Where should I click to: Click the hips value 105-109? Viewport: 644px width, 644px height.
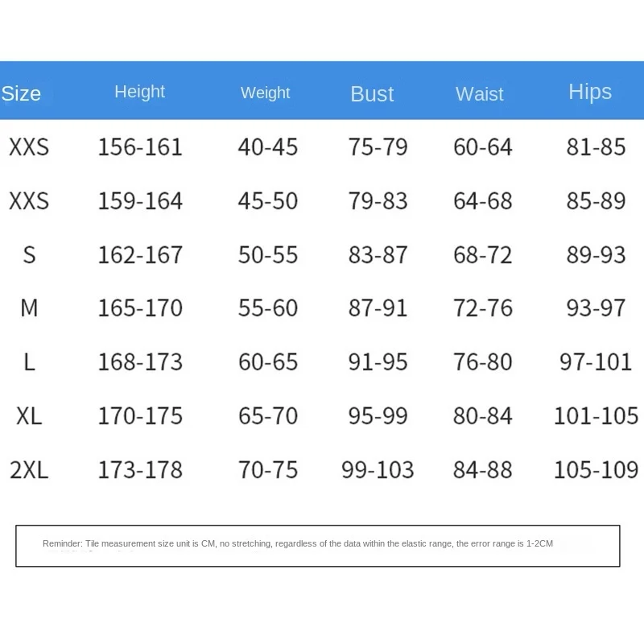click(596, 469)
